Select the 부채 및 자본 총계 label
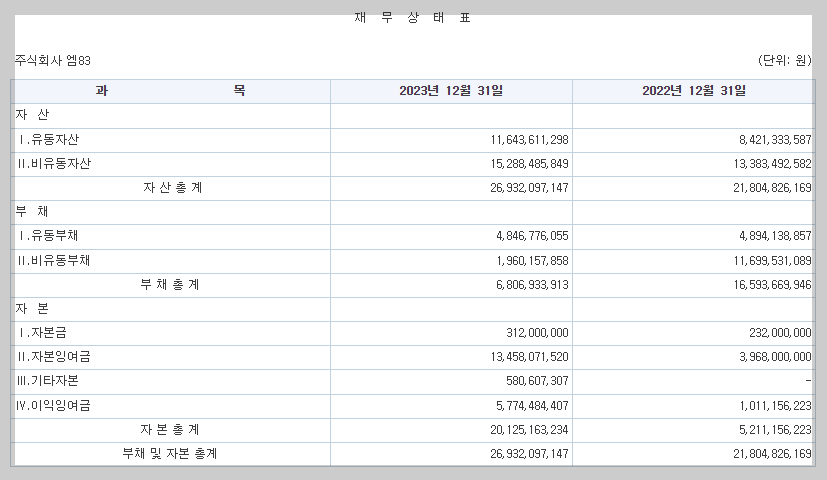Viewport: 827px width, 480px height. [170, 454]
